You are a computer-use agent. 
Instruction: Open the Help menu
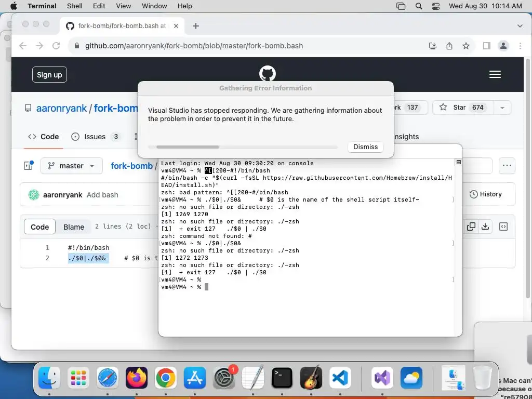point(185,6)
